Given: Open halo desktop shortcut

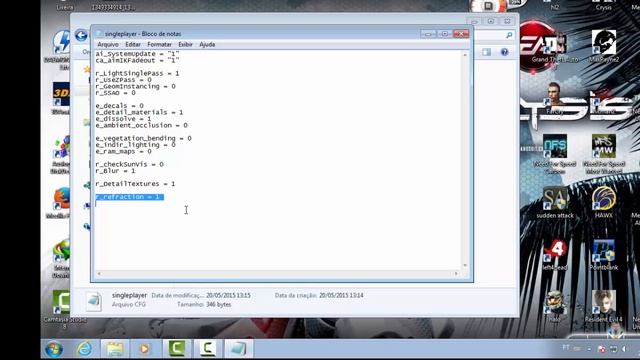Looking at the screenshot, I should tap(555, 307).
